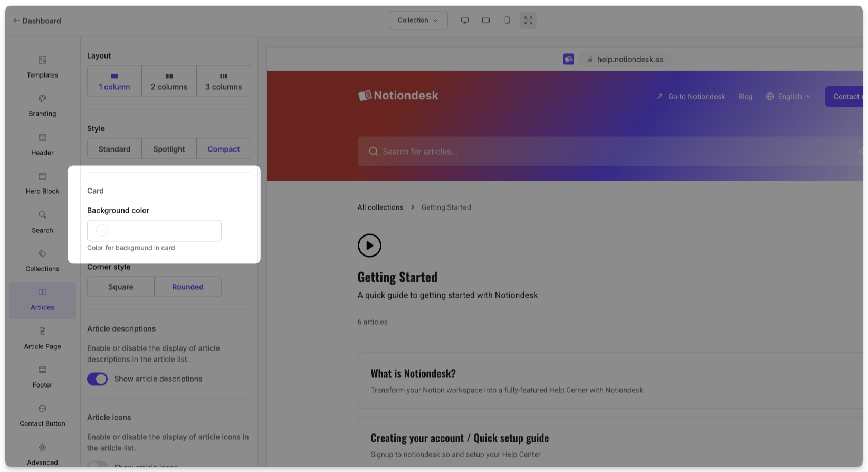Click the Advanced gear icon

[x=42, y=447]
